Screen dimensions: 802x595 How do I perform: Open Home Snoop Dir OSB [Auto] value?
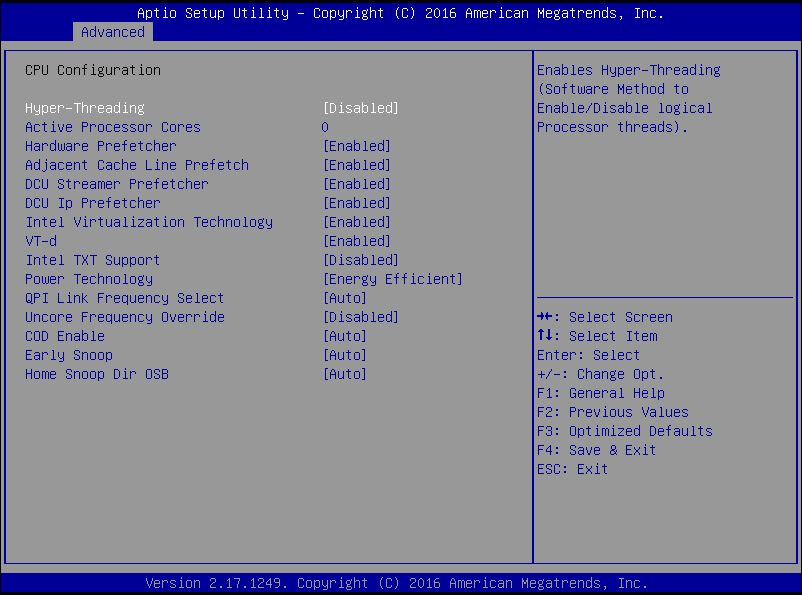(x=345, y=374)
